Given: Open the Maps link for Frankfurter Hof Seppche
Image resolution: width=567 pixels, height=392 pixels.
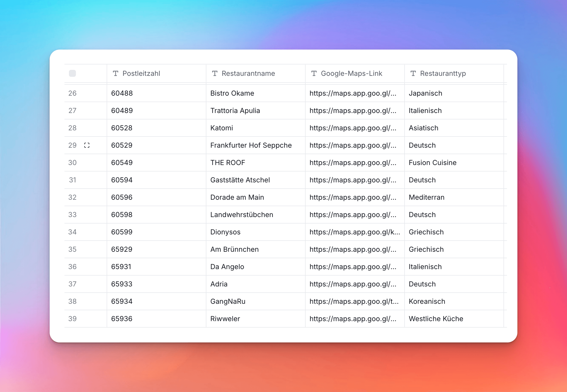Looking at the screenshot, I should 353,145.
